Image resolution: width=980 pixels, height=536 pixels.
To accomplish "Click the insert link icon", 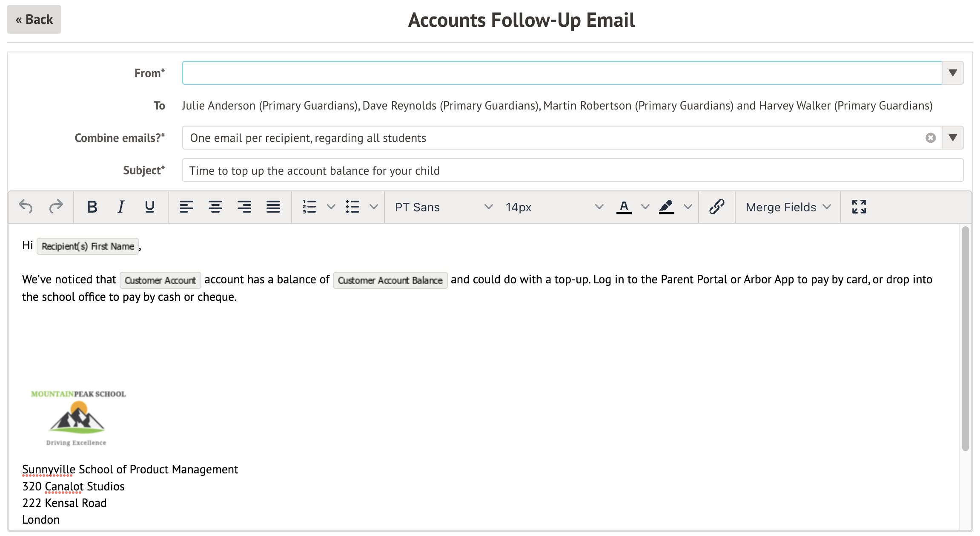I will (716, 207).
